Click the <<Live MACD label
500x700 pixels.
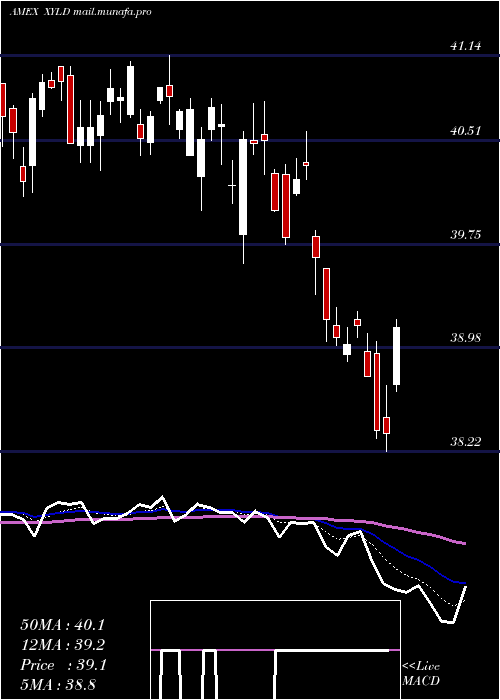(x=421, y=673)
